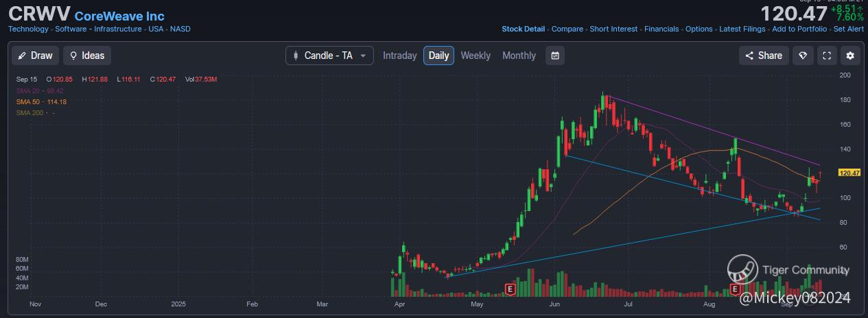The image size is (868, 318).
Task: View Short Interest data
Action: (613, 29)
